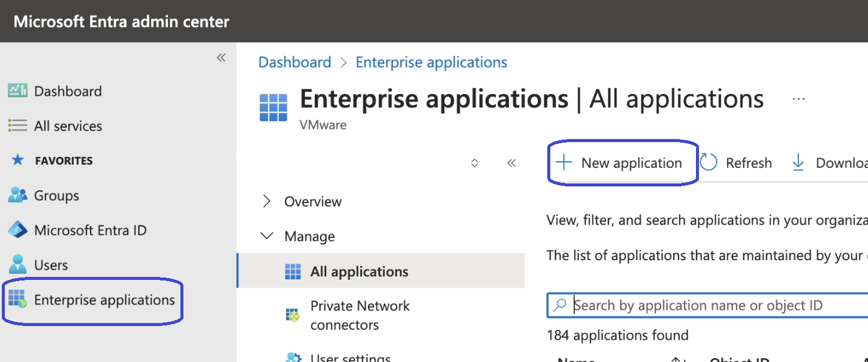Image resolution: width=868 pixels, height=362 pixels.
Task: Open Groups in the sidebar
Action: tap(56, 195)
